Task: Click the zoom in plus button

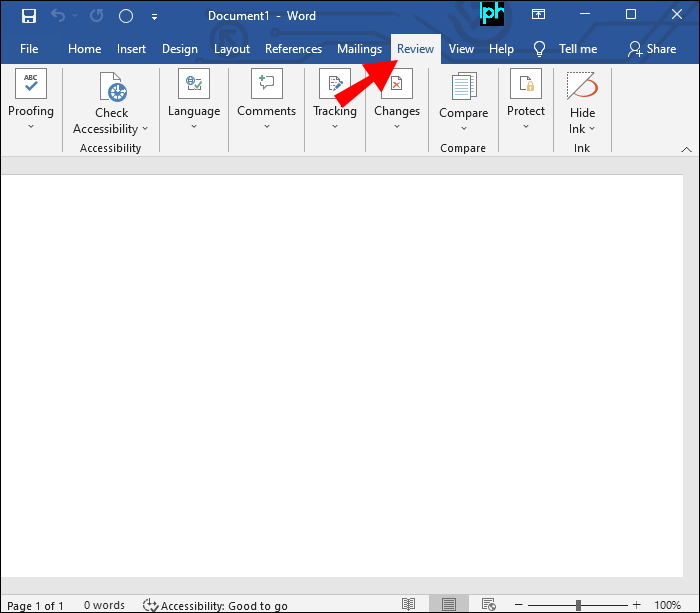Action: pyautogui.click(x=637, y=605)
